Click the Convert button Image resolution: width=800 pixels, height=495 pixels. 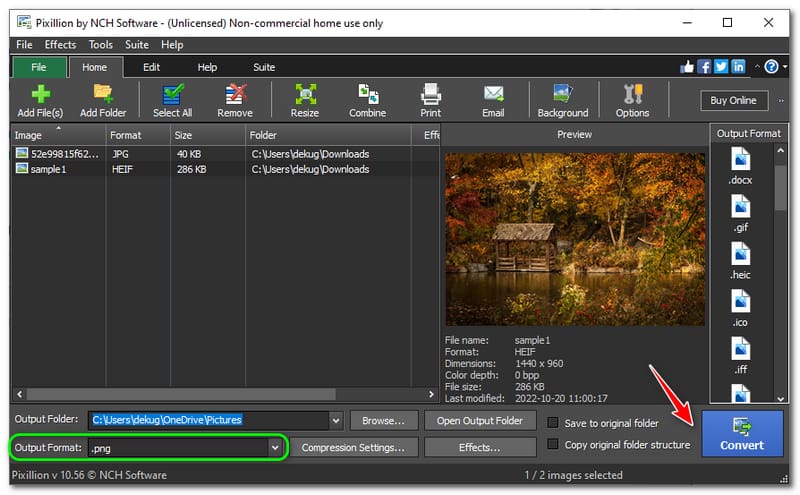[x=741, y=434]
